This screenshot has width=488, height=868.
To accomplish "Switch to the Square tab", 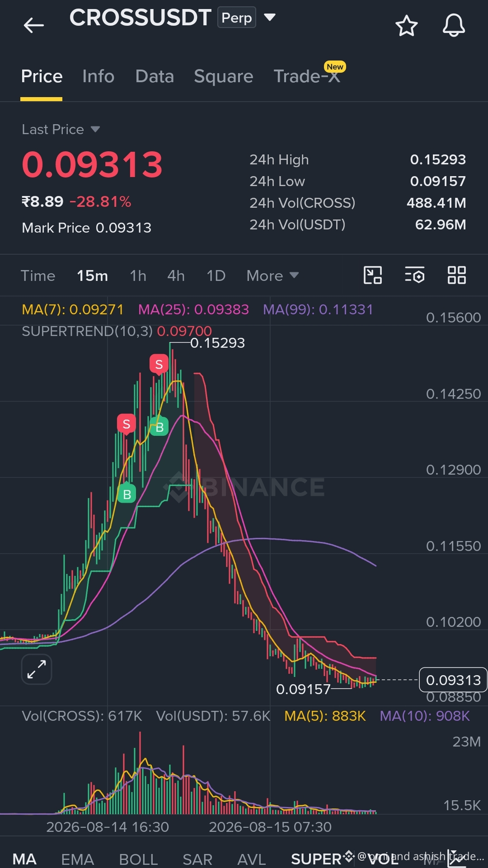I will coord(223,76).
